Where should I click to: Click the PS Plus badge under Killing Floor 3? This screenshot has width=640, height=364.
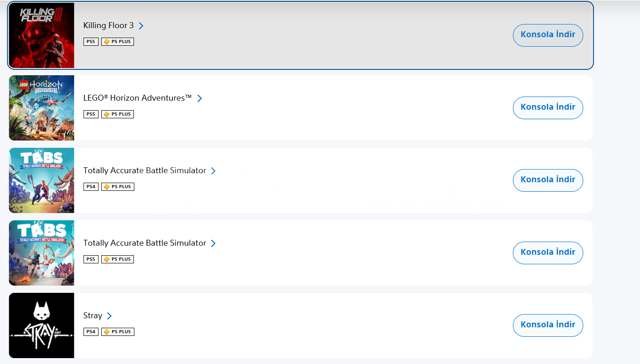click(118, 42)
